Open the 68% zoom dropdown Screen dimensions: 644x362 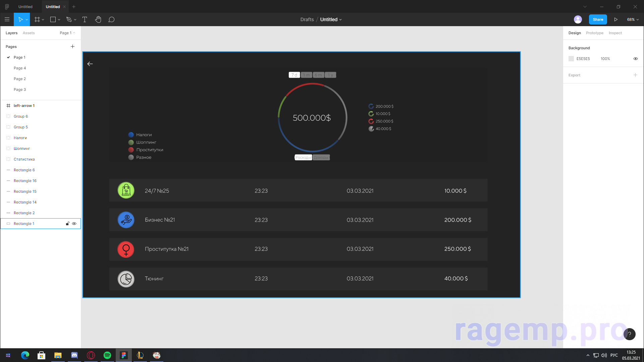pos(633,19)
